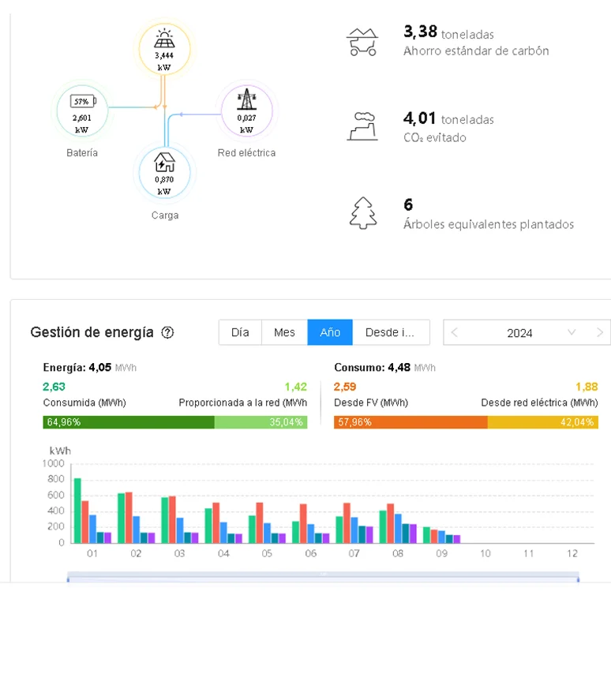Select the Desde i... tab
Screen dimensions: 611x700
pos(391,332)
